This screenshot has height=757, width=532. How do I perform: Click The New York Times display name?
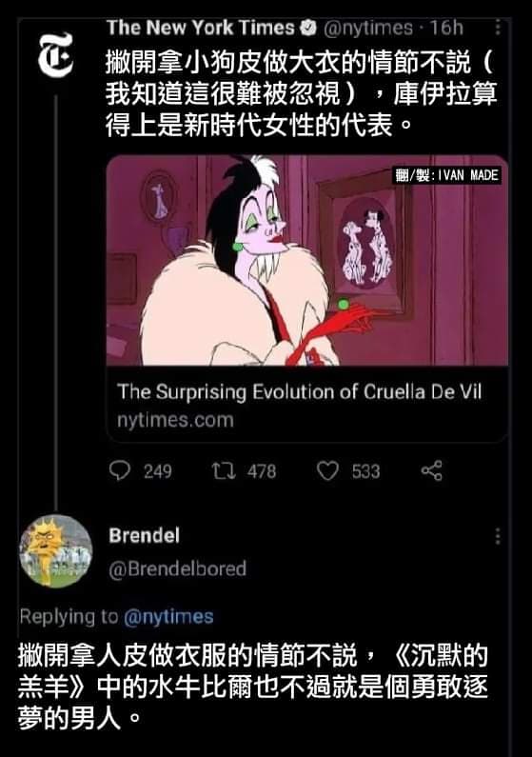point(201,28)
